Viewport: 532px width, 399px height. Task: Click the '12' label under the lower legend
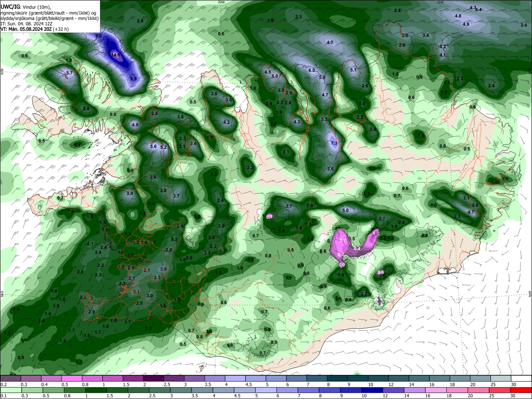point(385,396)
